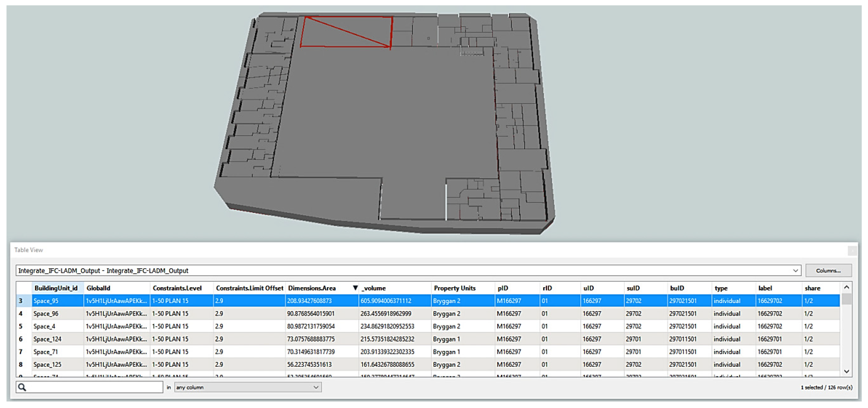Click the Space_125 cell
This screenshot has height=408, width=868.
(47, 365)
